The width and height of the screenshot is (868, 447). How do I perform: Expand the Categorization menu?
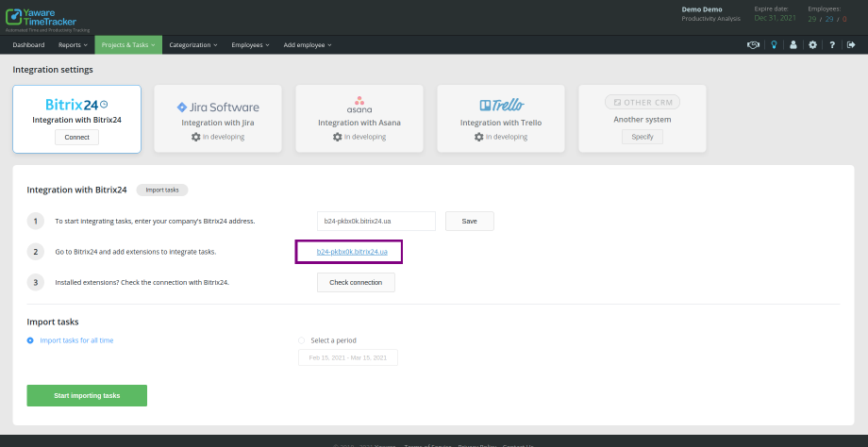193,45
